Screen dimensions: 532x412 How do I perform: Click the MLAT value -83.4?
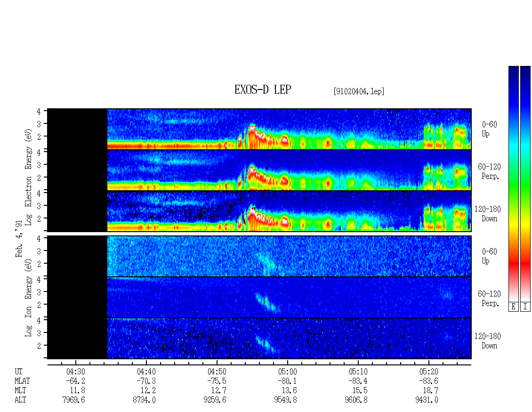(358, 381)
